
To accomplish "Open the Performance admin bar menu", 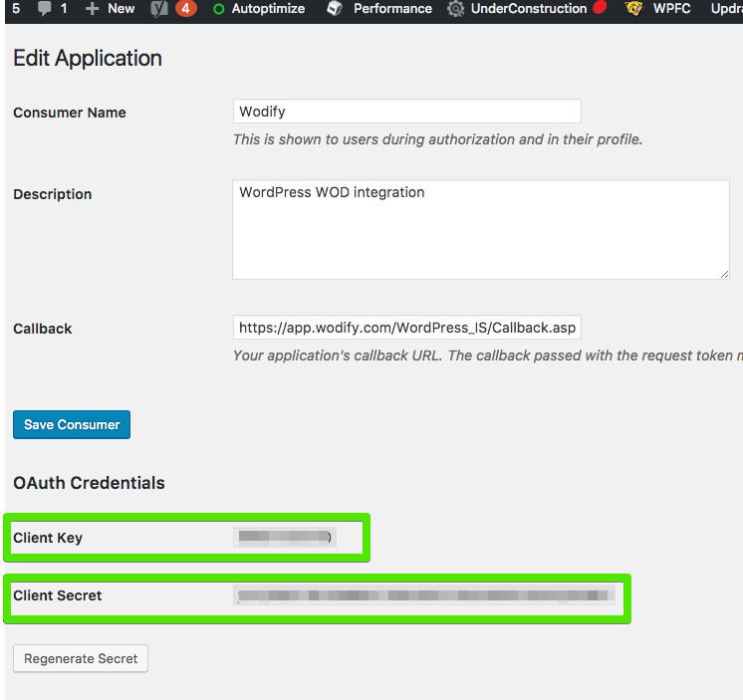I will 392,9.
